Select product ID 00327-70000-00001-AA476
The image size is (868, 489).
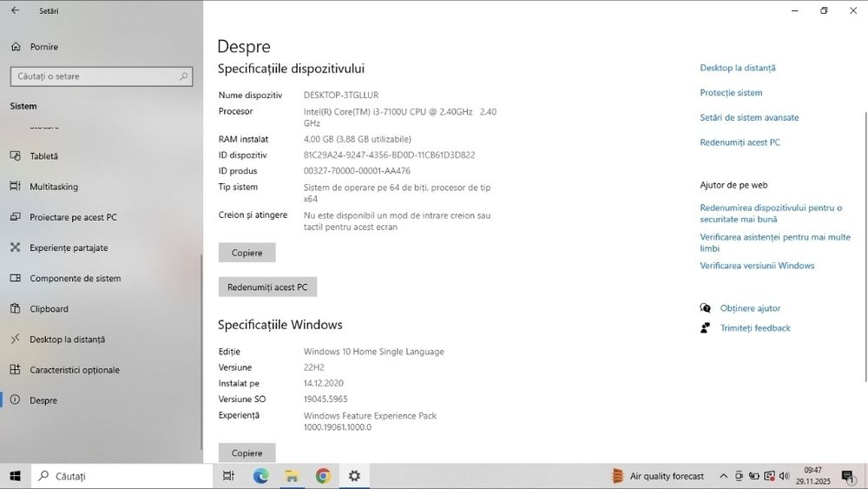pos(357,171)
